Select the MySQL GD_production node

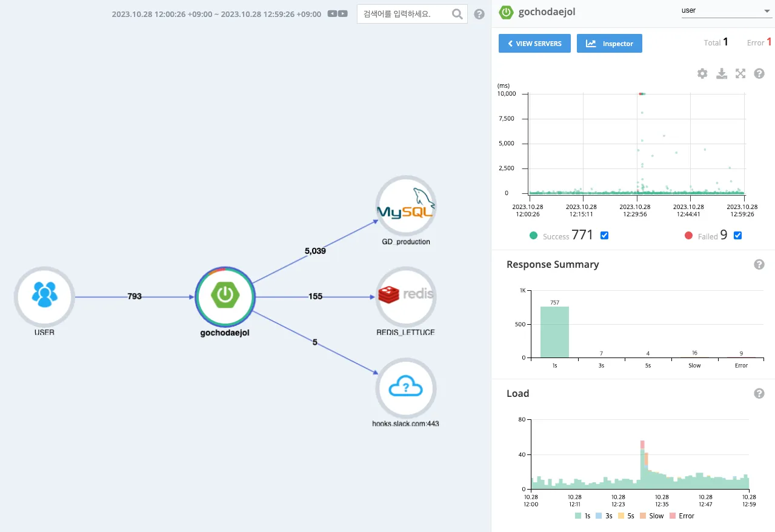coord(405,206)
